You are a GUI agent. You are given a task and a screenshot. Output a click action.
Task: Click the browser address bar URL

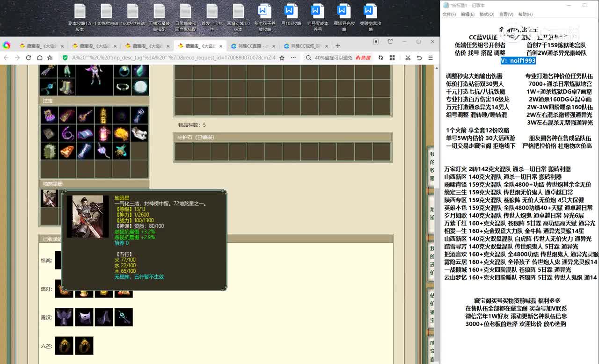(x=174, y=58)
